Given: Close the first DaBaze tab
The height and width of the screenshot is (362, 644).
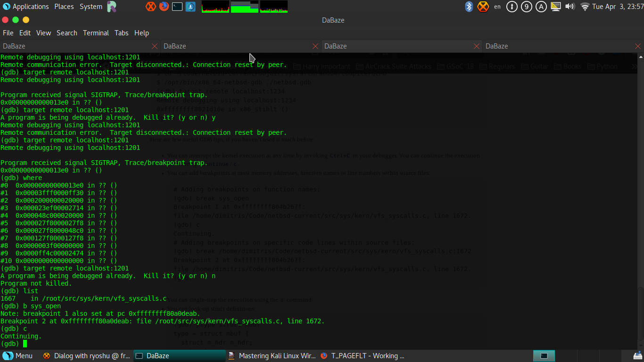Looking at the screenshot, I should [x=155, y=46].
